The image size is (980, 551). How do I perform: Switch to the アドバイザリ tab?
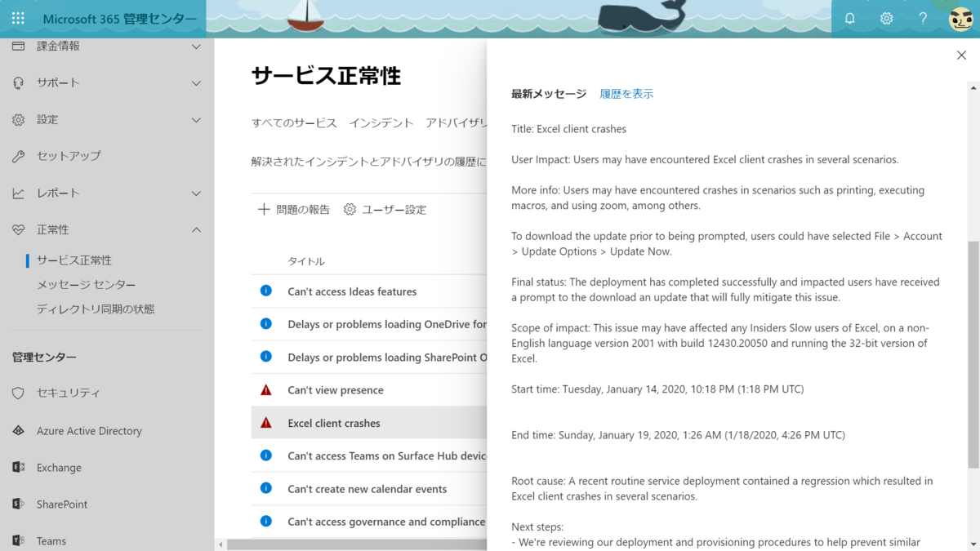pyautogui.click(x=456, y=122)
